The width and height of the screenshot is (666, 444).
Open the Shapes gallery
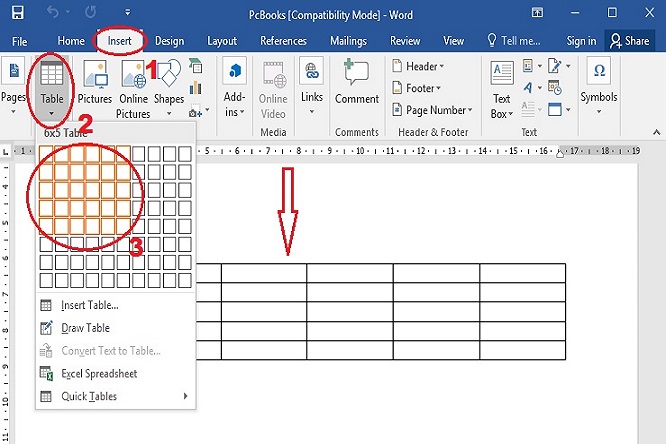point(169,88)
